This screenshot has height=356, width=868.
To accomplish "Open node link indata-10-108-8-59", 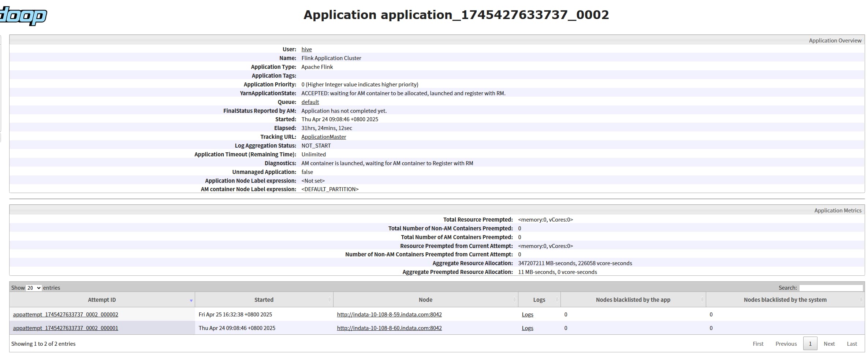I will pos(389,315).
